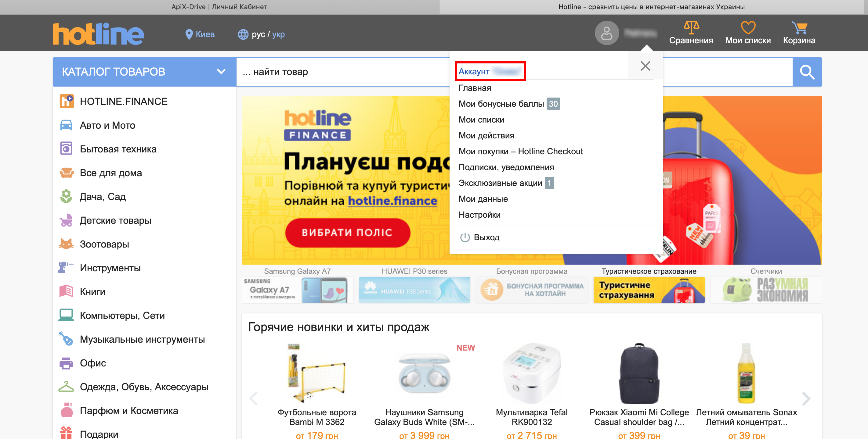Click the Компьютеры, Сети laptop icon

click(66, 315)
